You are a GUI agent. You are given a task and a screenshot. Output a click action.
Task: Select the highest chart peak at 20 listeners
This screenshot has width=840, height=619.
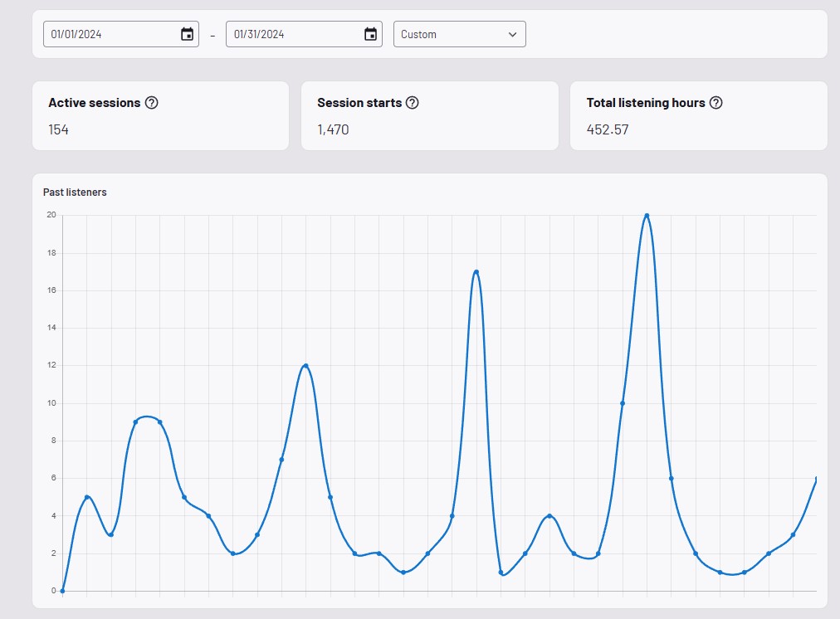[x=647, y=216]
